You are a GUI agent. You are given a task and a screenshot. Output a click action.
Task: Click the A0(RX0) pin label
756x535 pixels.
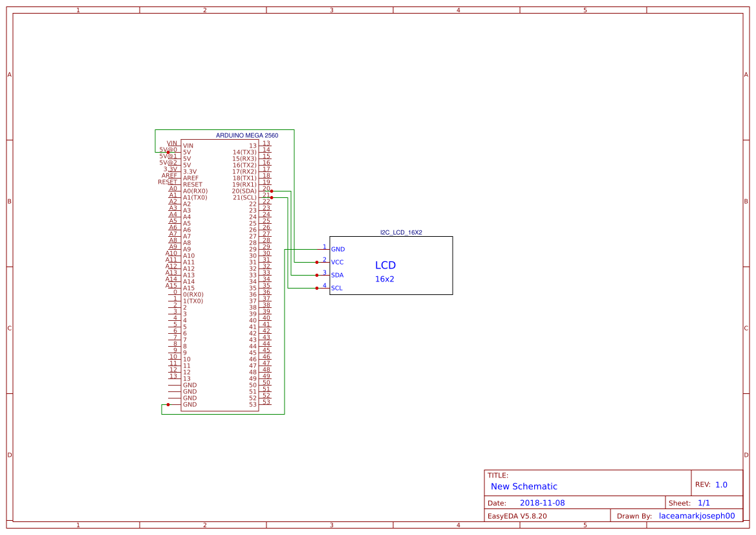[x=194, y=191]
